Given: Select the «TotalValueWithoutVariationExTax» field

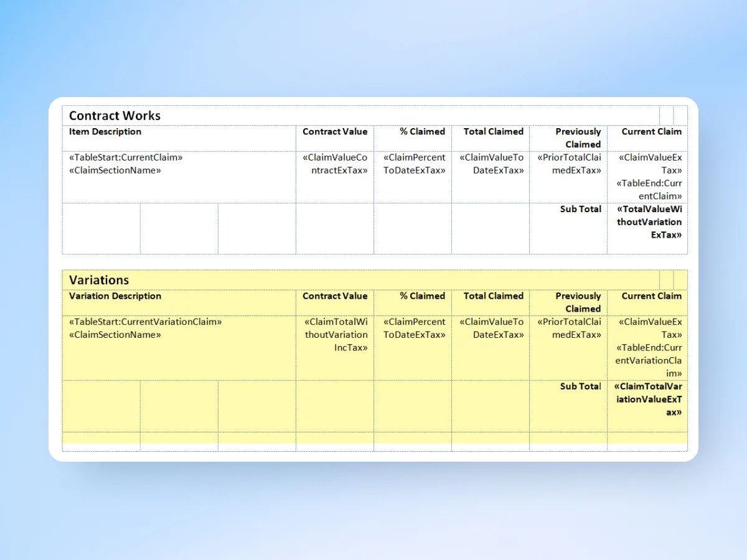Looking at the screenshot, I should tap(649, 222).
